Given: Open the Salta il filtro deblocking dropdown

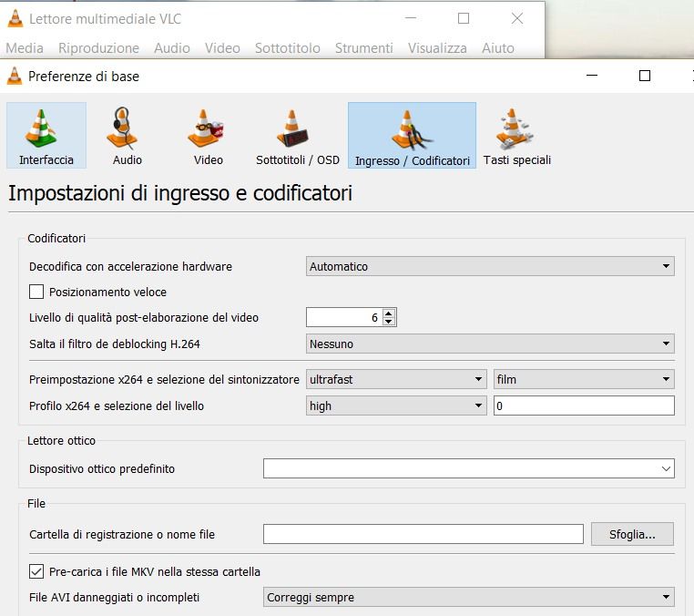Looking at the screenshot, I should [489, 344].
